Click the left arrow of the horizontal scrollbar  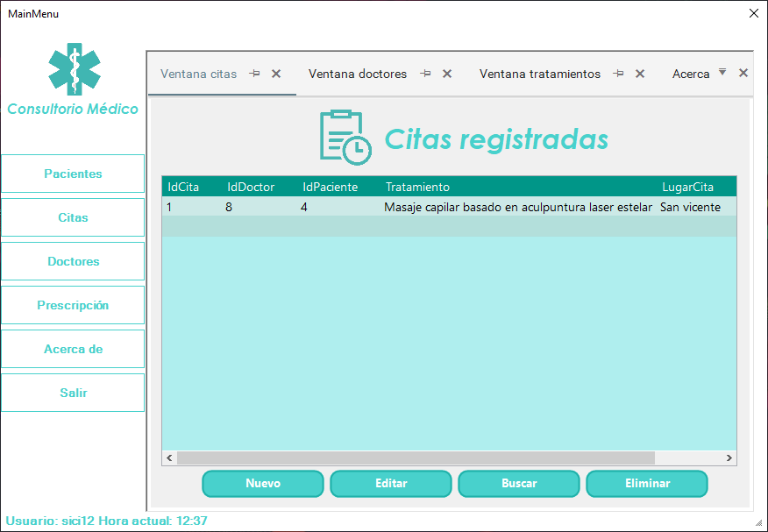169,458
